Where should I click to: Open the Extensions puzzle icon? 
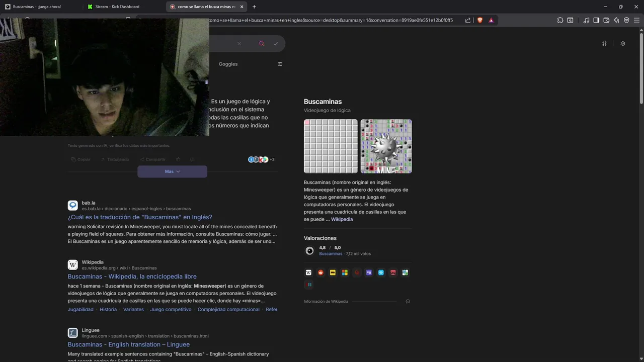point(560,20)
